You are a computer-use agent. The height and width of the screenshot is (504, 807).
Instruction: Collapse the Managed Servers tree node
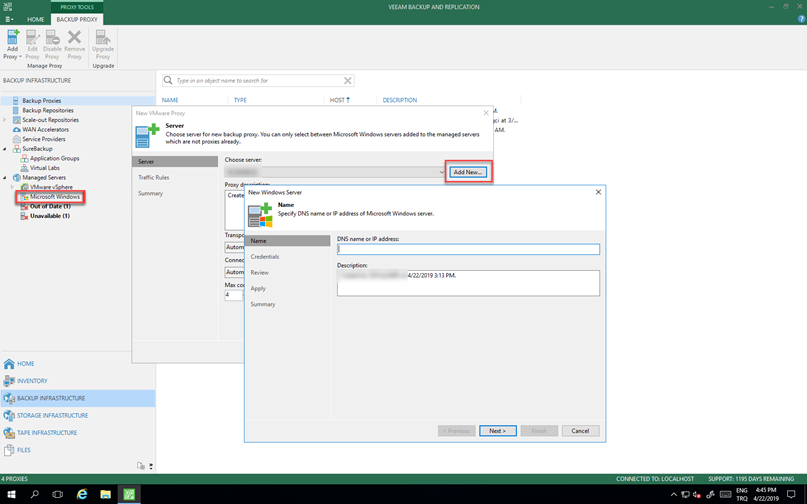[5, 178]
